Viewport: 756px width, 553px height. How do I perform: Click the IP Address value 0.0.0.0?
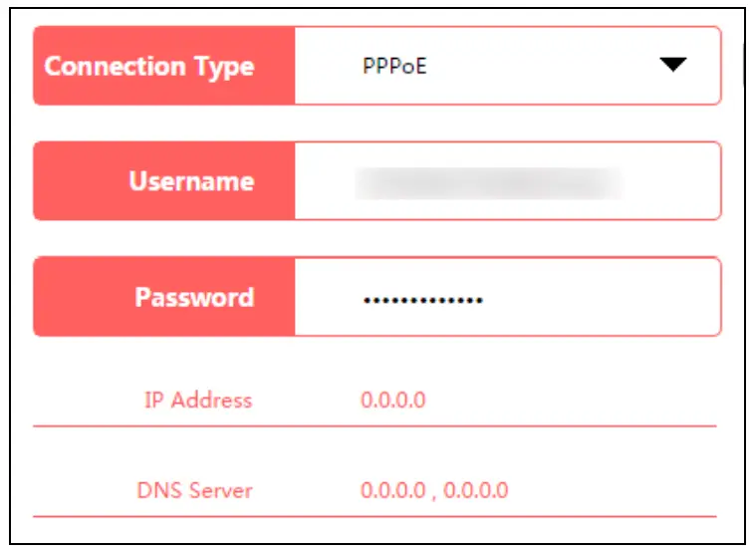click(392, 401)
